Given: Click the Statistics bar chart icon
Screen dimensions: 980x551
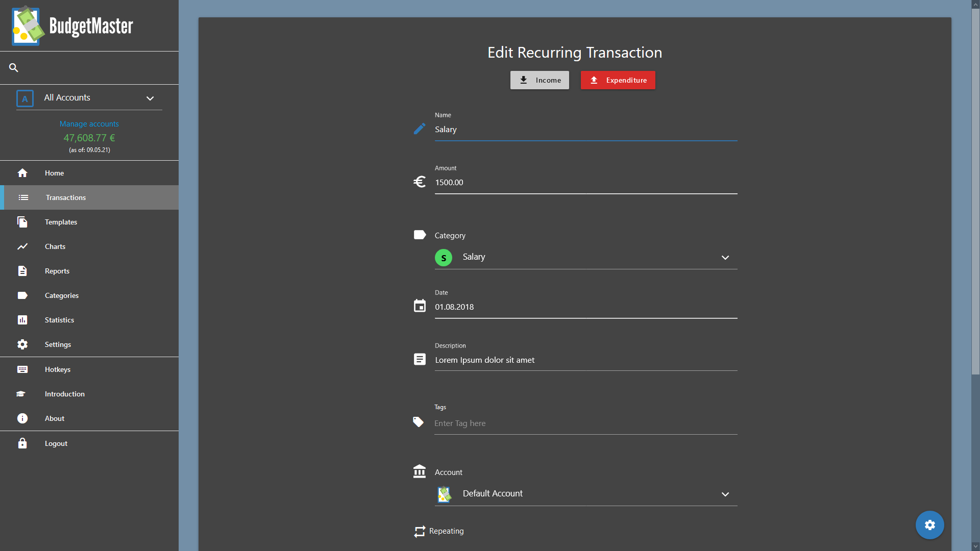Looking at the screenshot, I should point(22,320).
